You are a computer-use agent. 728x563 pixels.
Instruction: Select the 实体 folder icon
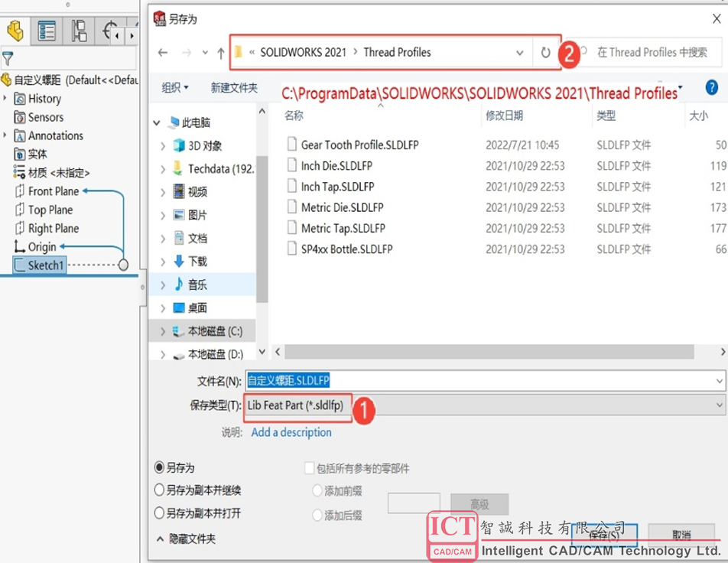click(x=20, y=155)
